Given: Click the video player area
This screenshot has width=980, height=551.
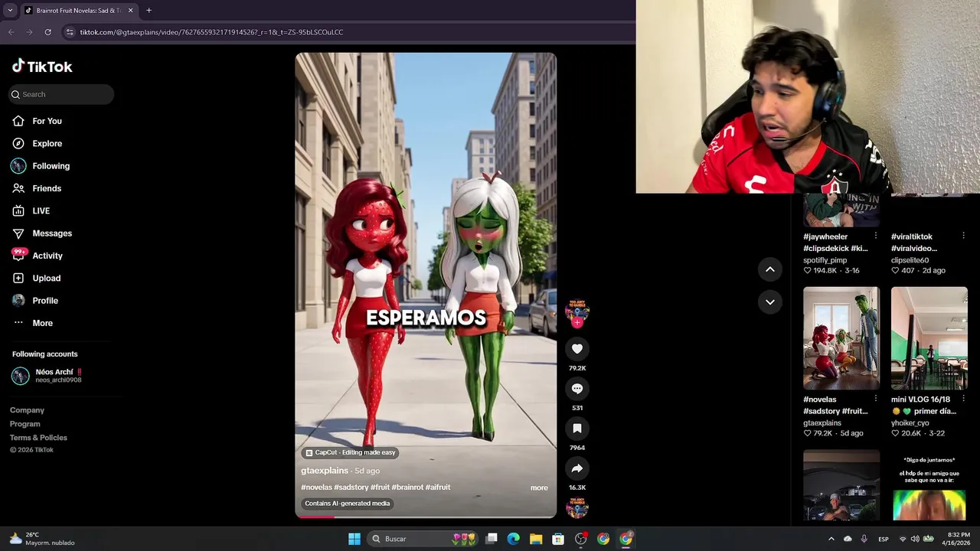Looking at the screenshot, I should tap(426, 285).
